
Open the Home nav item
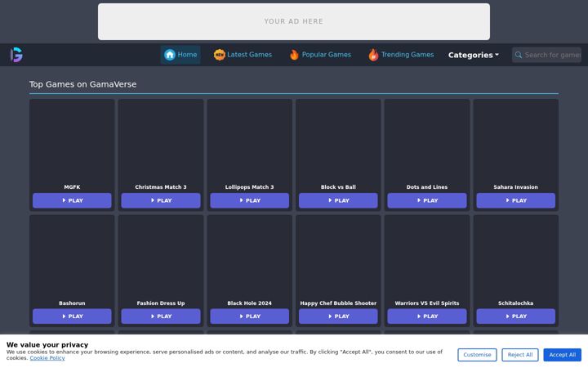(x=180, y=55)
